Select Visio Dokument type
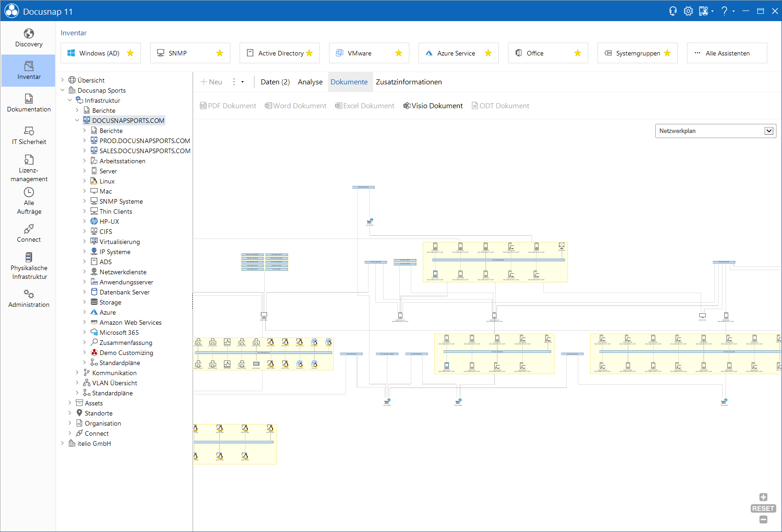The image size is (782, 532). point(433,106)
